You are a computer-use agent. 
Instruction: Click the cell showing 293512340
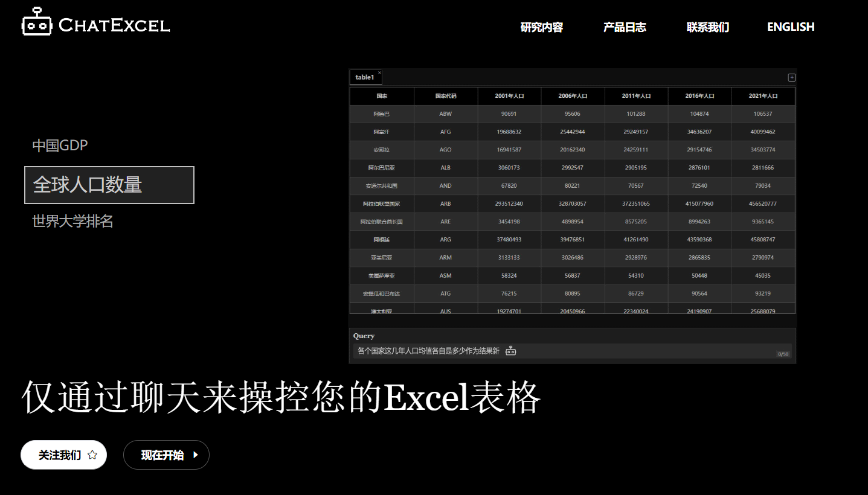(x=509, y=204)
